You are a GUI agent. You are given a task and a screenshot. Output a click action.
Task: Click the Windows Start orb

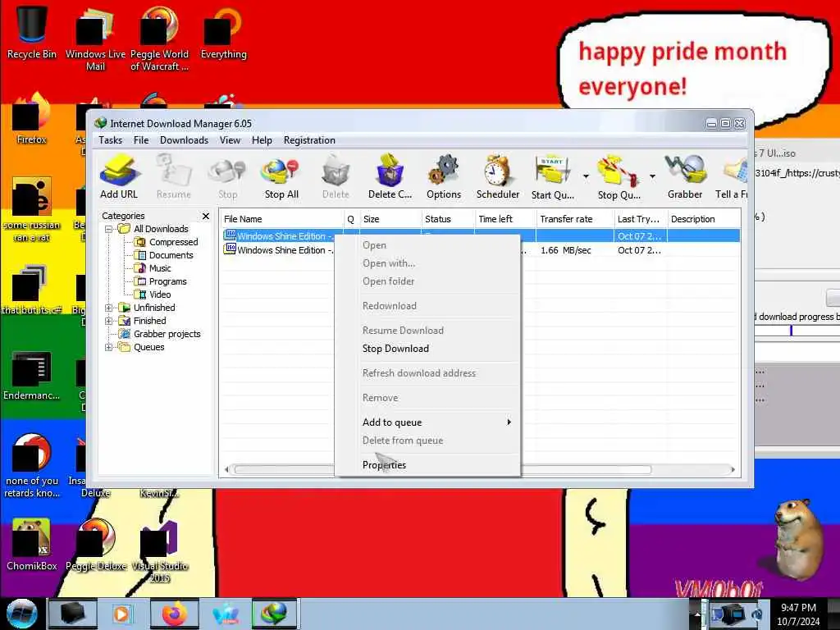coord(21,614)
